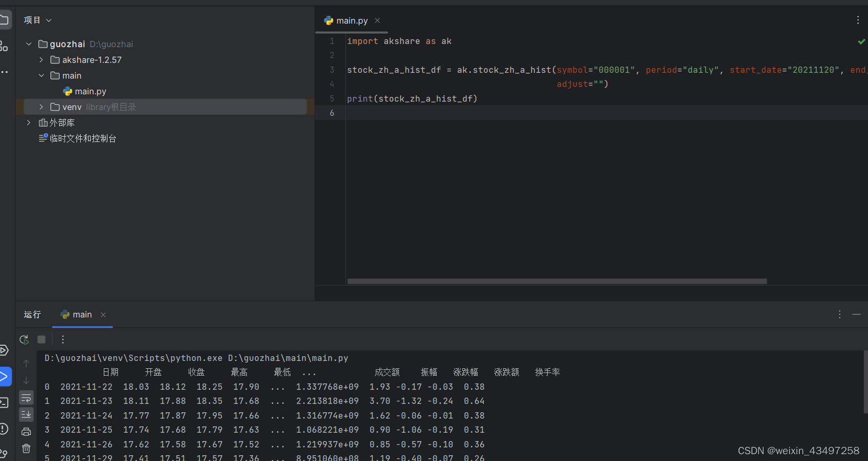Image resolution: width=868 pixels, height=461 pixels.
Task: Collapse the main folder chevron
Action: click(41, 75)
